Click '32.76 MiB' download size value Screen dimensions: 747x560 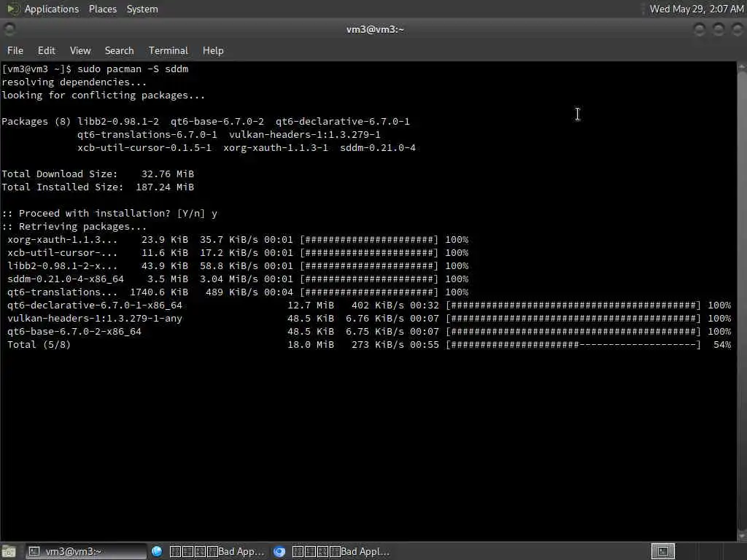(168, 174)
